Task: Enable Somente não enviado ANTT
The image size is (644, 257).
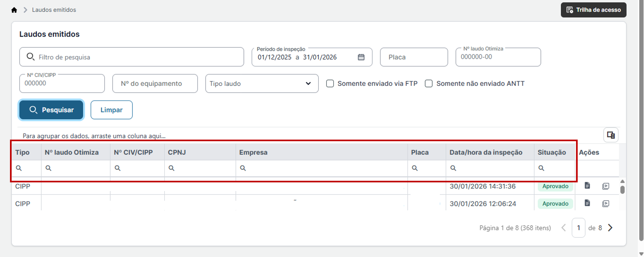Action: tap(429, 84)
